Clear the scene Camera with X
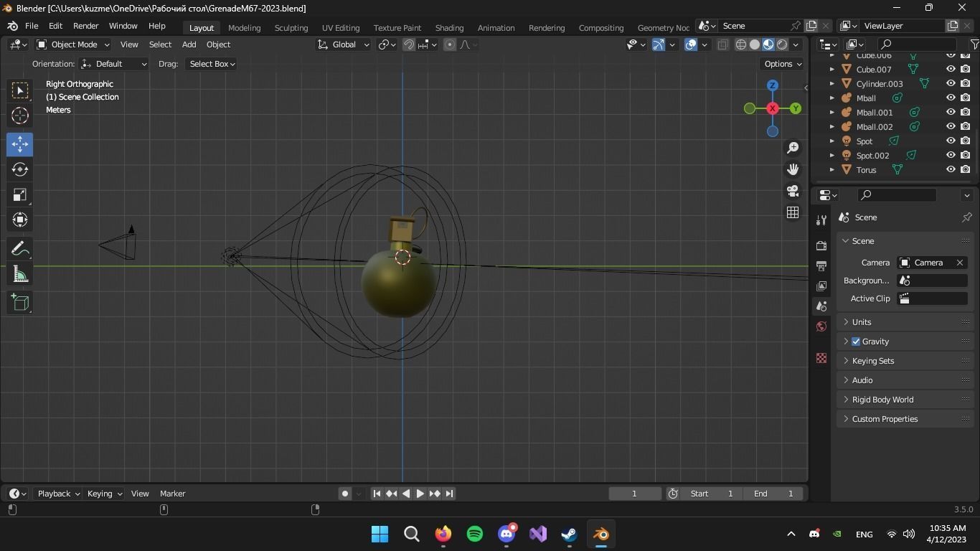Image resolution: width=980 pixels, height=551 pixels. coord(960,263)
